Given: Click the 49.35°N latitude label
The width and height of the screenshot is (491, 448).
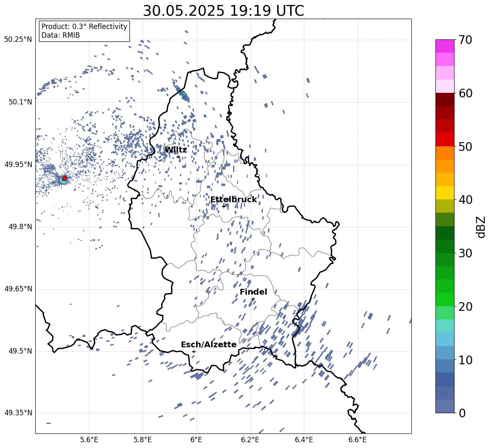Looking at the screenshot, I should coord(18,413).
